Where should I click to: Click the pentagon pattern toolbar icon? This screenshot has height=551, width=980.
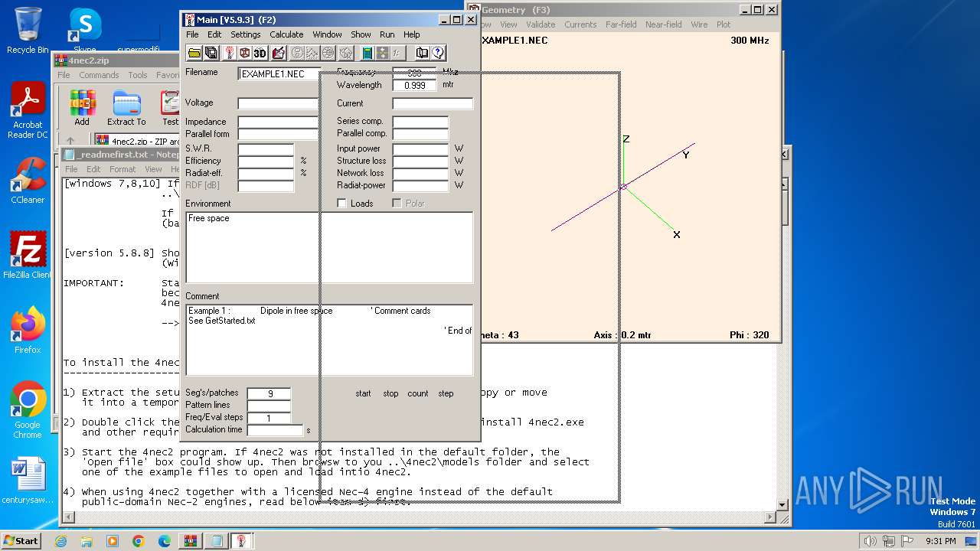tap(346, 53)
